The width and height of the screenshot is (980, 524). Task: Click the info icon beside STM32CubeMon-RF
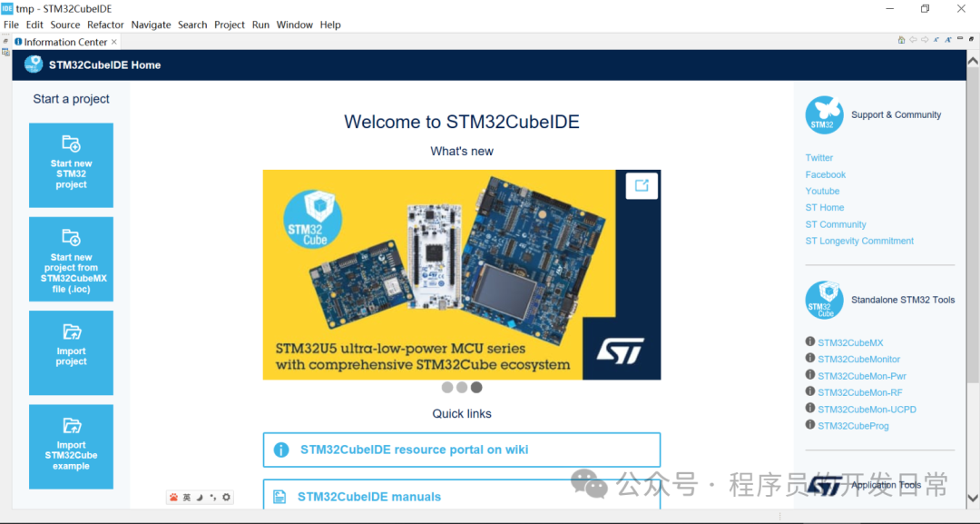coord(810,391)
